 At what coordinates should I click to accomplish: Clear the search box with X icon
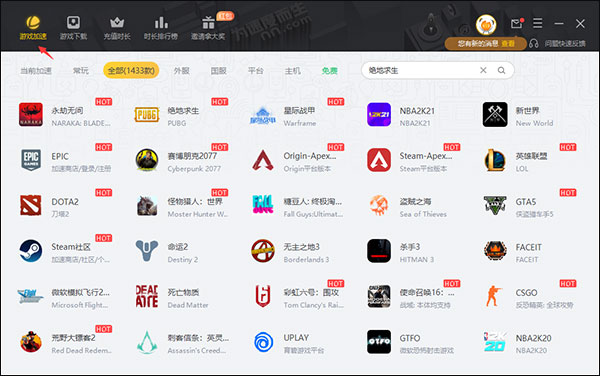(x=483, y=70)
